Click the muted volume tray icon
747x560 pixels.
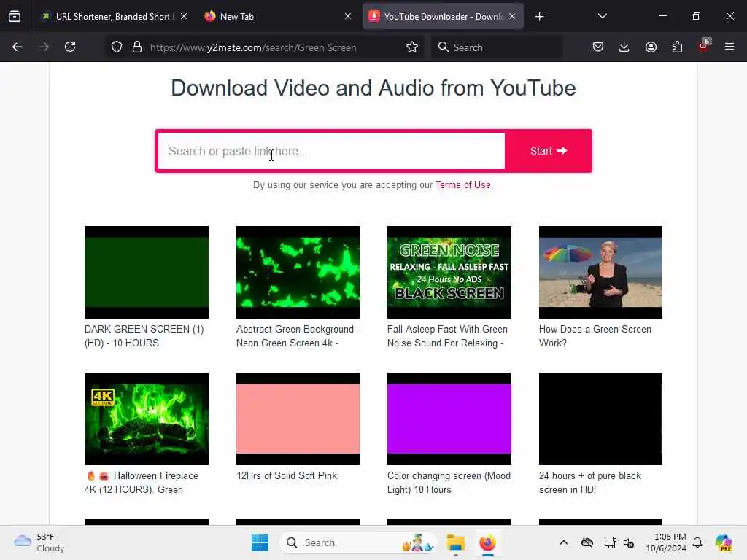629,542
